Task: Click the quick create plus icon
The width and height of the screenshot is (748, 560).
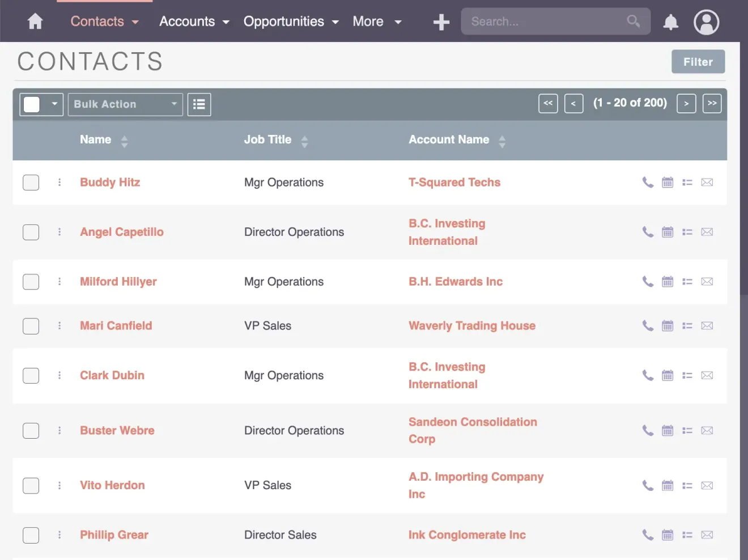Action: [x=441, y=22]
